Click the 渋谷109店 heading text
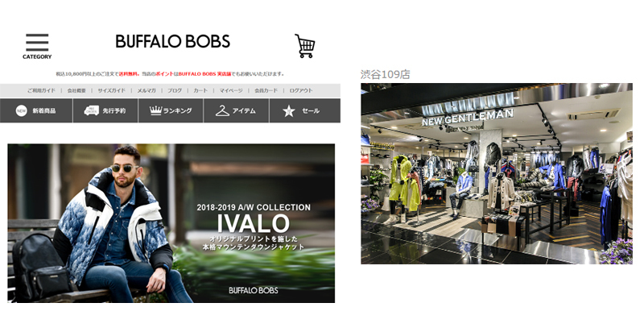Image resolution: width=644 pixels, height=332 pixels. pyautogui.click(x=386, y=74)
